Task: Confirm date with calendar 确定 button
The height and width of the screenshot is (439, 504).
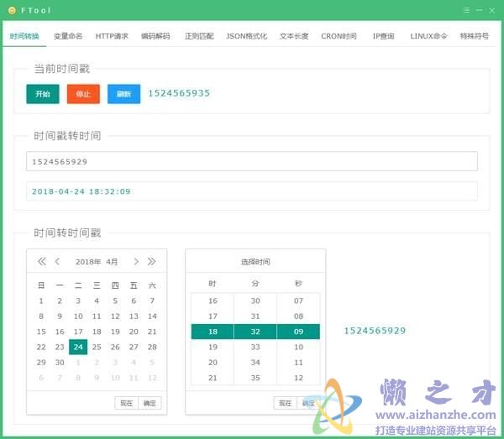Action: tap(150, 403)
